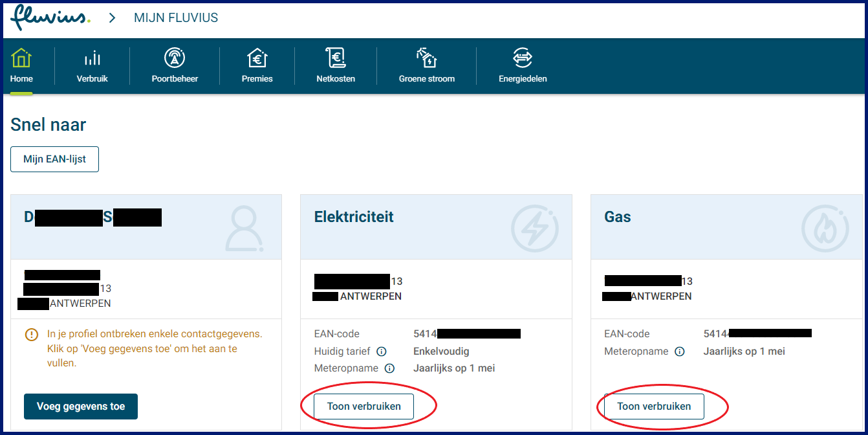Select Groene stroom solar house icon

point(427,59)
